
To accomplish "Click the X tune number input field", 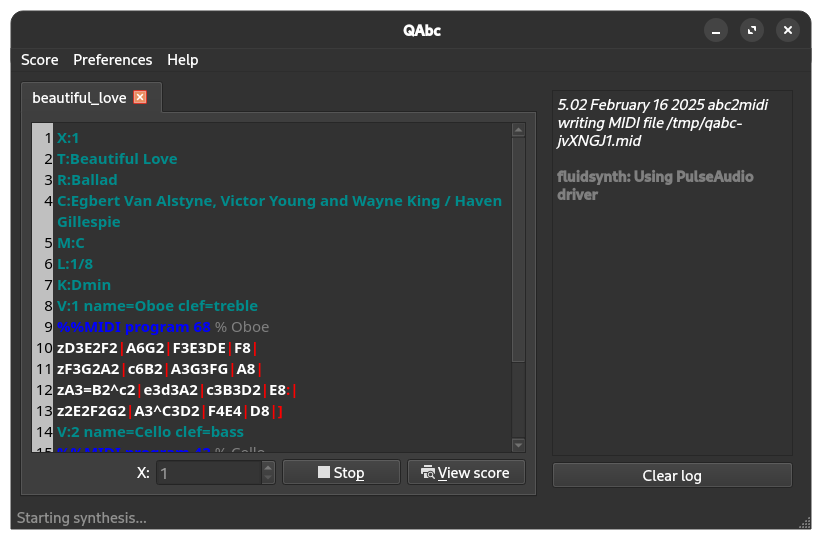I will click(x=207, y=473).
